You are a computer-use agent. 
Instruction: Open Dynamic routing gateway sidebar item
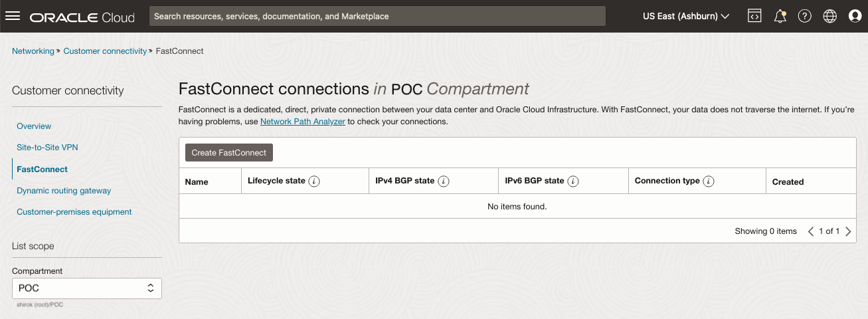click(64, 191)
